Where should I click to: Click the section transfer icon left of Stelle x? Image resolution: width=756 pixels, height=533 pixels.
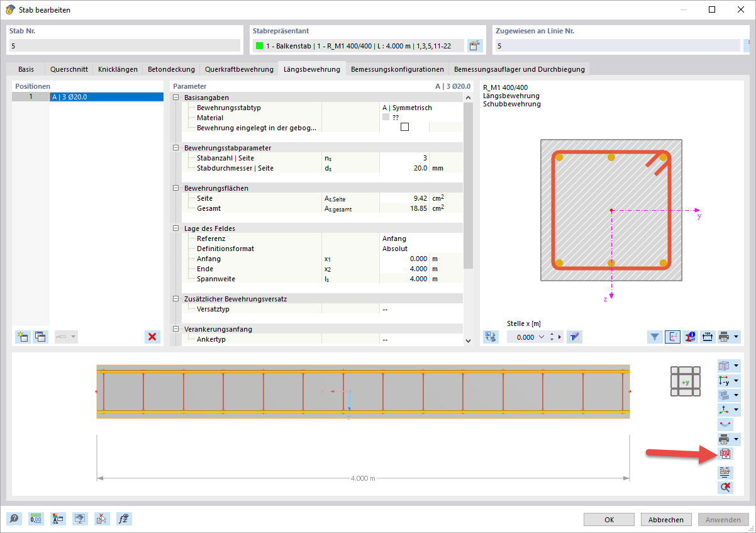pos(491,337)
